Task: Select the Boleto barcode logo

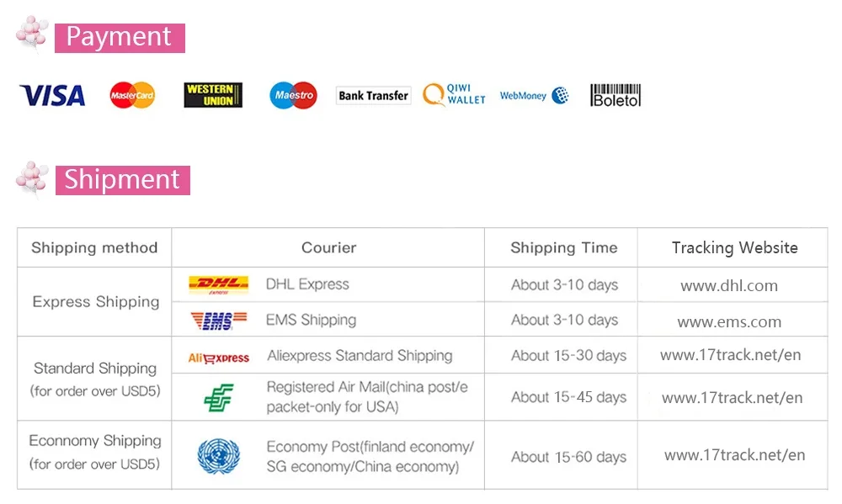Action: tap(616, 96)
